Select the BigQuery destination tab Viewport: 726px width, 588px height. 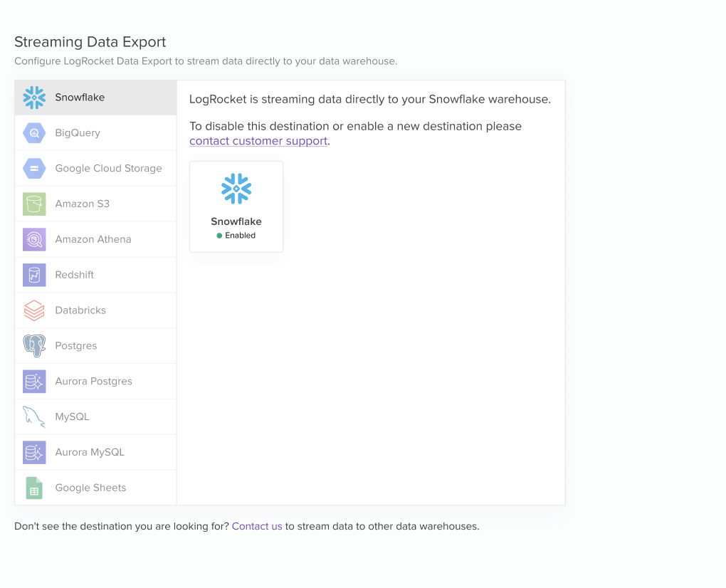pyautogui.click(x=96, y=133)
